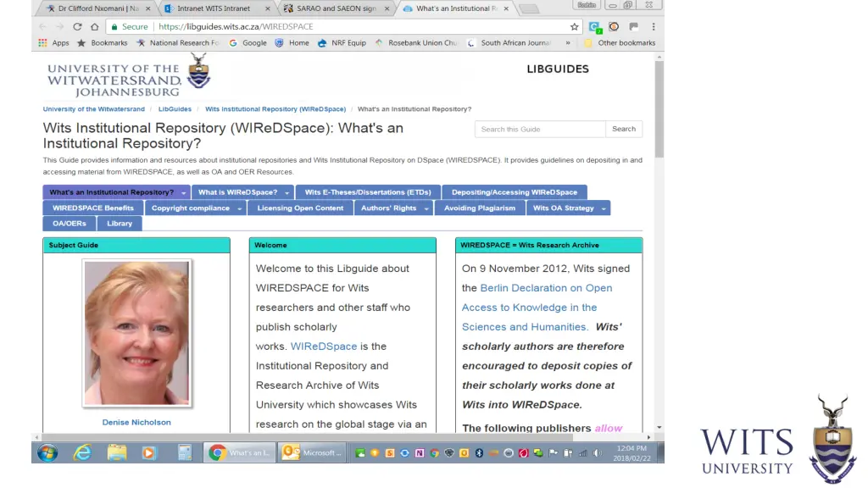
Task: Click the grey flag extension icon
Action: point(634,26)
